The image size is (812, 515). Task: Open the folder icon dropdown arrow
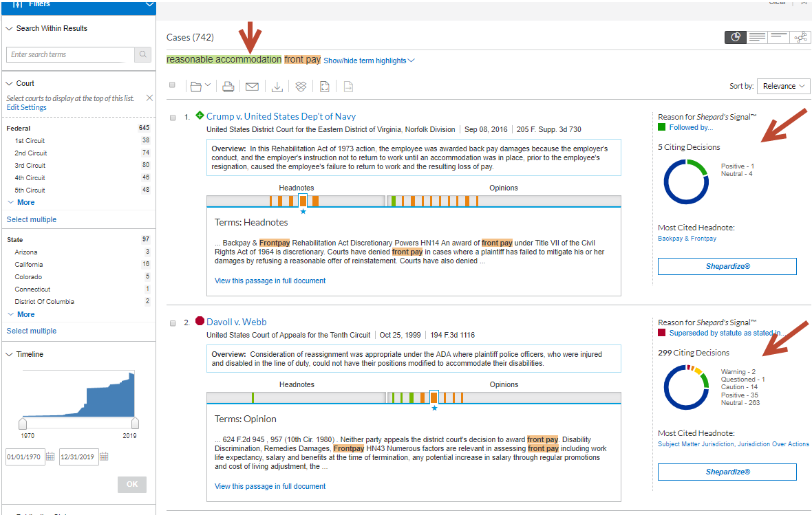pyautogui.click(x=208, y=85)
